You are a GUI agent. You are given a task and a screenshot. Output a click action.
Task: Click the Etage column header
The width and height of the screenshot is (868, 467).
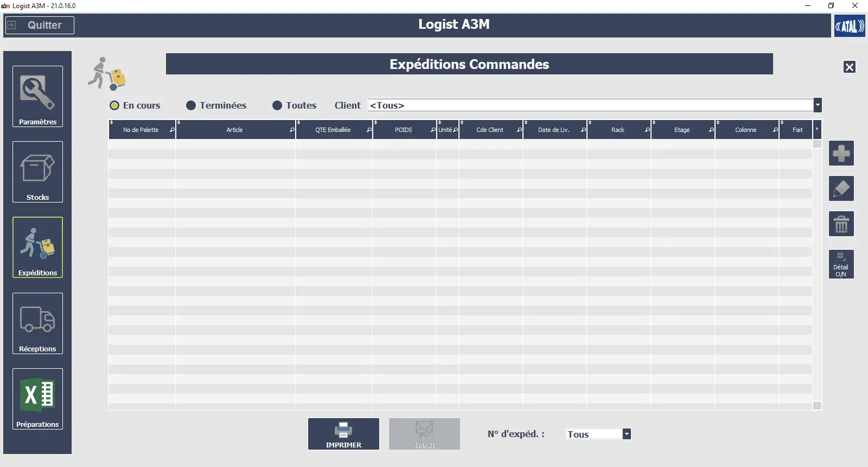[682, 130]
